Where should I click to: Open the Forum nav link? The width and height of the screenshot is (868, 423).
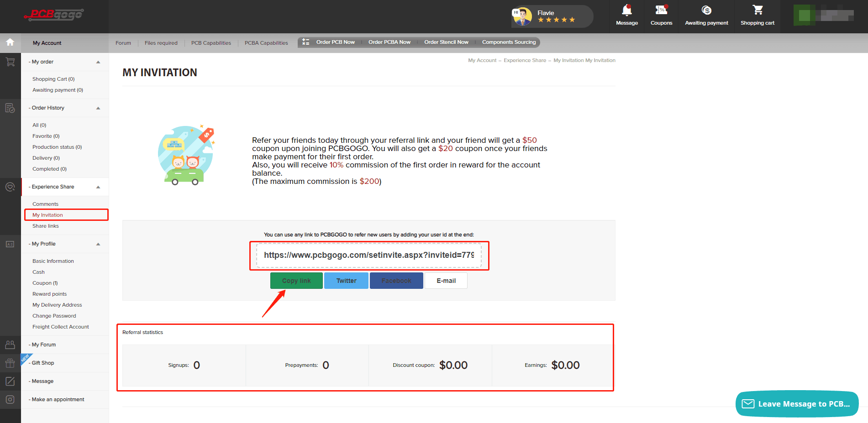point(123,43)
